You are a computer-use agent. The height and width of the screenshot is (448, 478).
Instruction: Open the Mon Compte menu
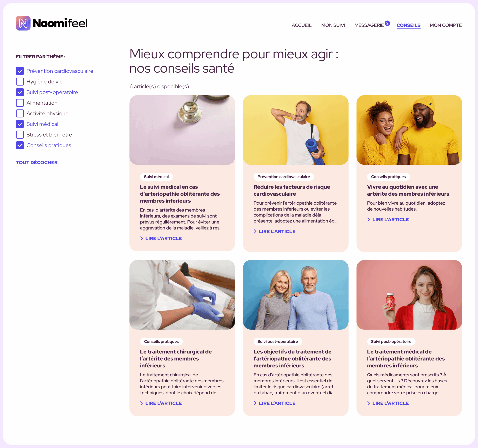tap(446, 25)
